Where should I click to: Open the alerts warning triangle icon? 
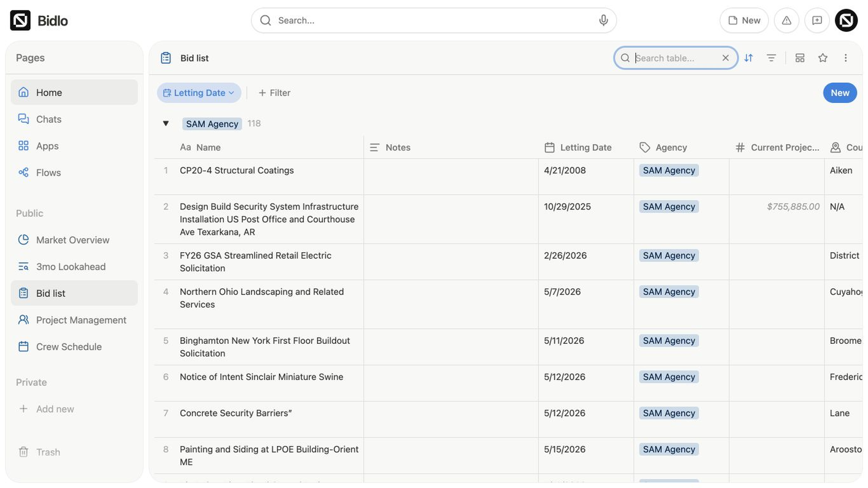pyautogui.click(x=787, y=20)
